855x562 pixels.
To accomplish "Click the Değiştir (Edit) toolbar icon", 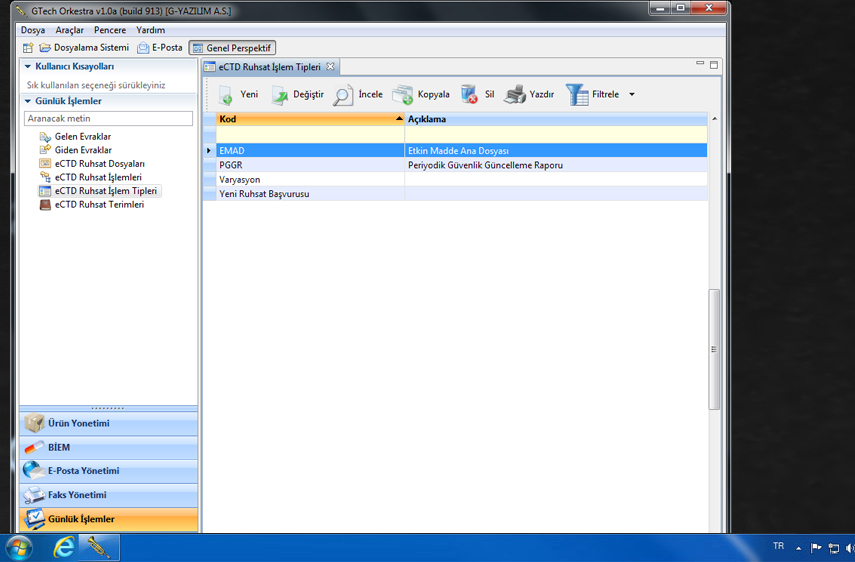I will [280, 95].
